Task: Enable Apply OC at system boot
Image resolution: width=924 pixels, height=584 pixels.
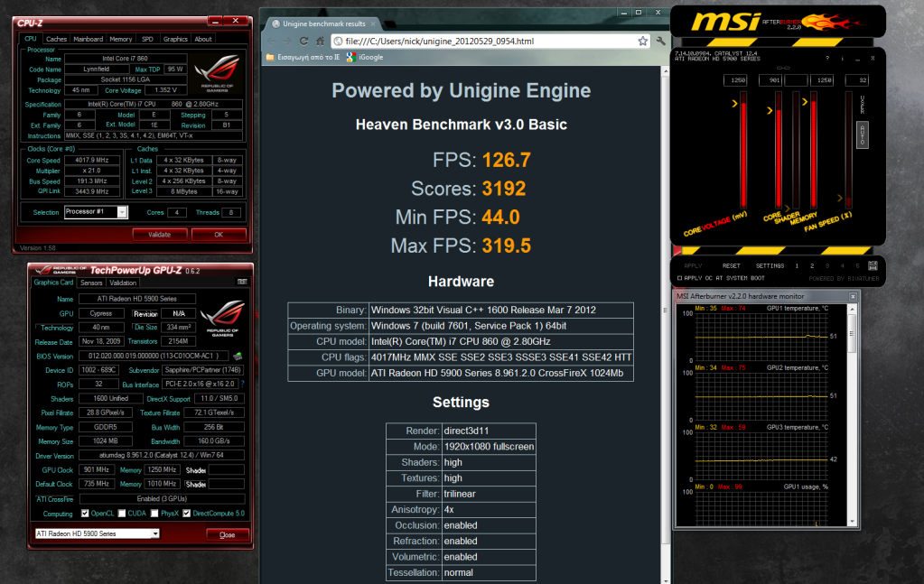Action: coord(679,278)
